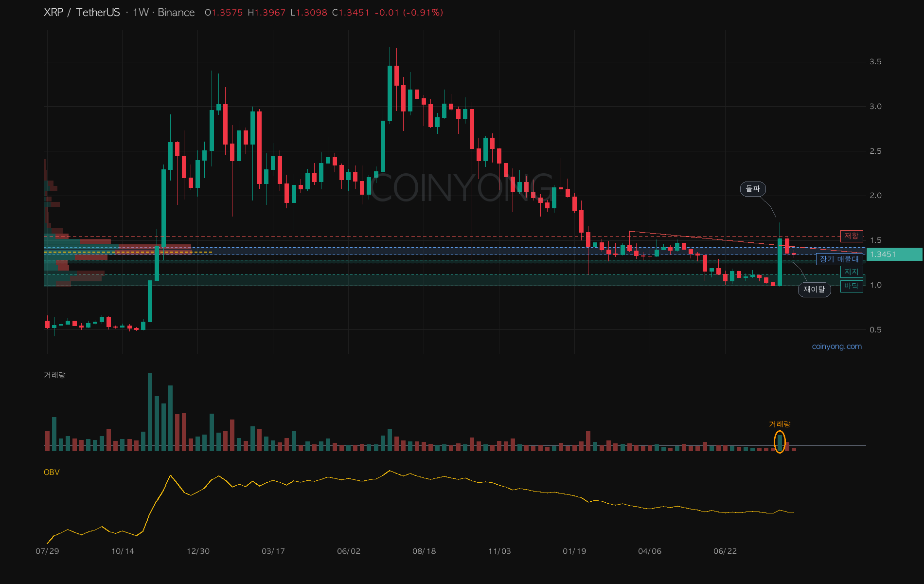Click the 3.0 price axis label
This screenshot has height=584, width=924.
[875, 106]
